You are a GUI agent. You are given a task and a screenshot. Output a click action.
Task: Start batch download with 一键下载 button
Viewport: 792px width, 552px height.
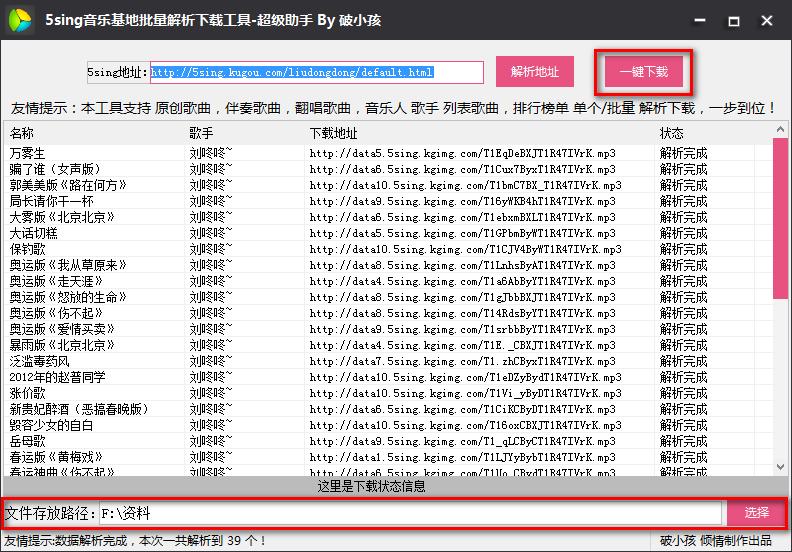(644, 72)
